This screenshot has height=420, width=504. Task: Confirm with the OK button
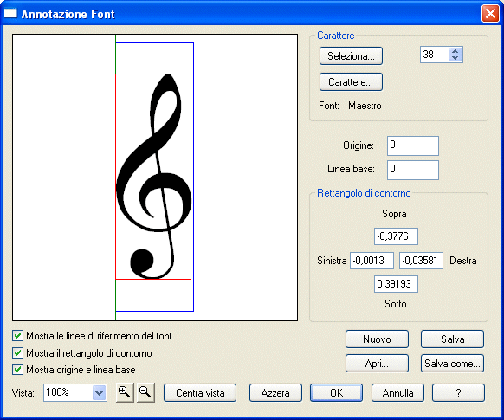tap(336, 392)
